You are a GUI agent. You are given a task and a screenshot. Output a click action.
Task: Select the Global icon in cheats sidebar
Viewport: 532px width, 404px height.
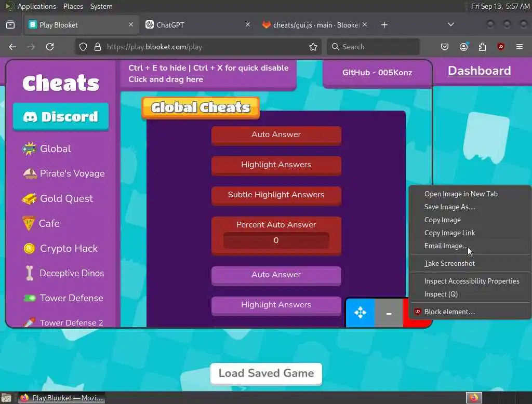click(x=29, y=149)
